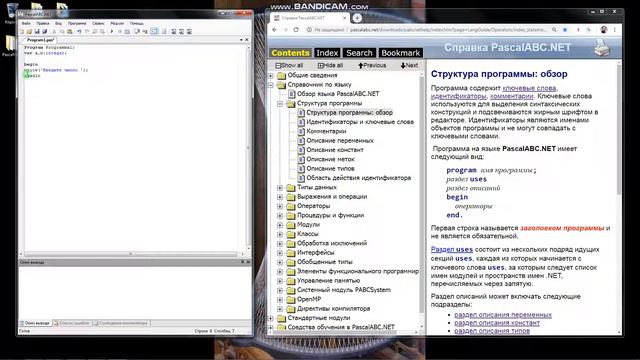Open the Программа menu in PascalABC
This screenshot has height=360, width=640.
tap(77, 23)
